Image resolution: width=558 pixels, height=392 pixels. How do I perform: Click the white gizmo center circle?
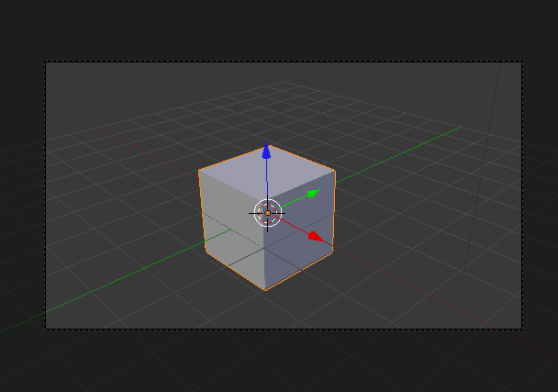point(268,213)
